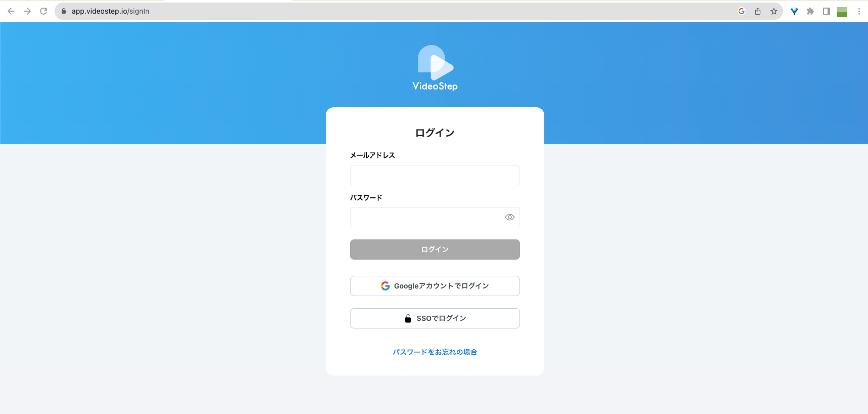Click the VideoStep logo
The height and width of the screenshot is (414, 868).
435,68
